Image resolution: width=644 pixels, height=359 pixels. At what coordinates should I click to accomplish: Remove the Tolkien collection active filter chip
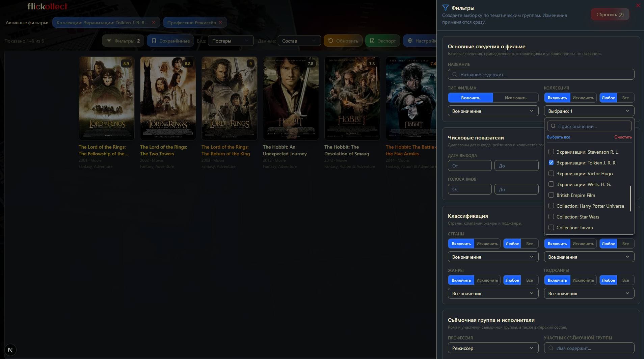[154, 23]
